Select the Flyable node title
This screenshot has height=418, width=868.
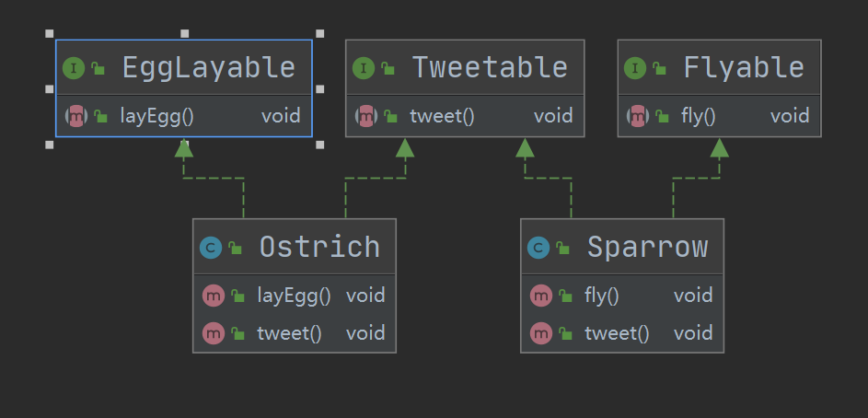pyautogui.click(x=743, y=67)
